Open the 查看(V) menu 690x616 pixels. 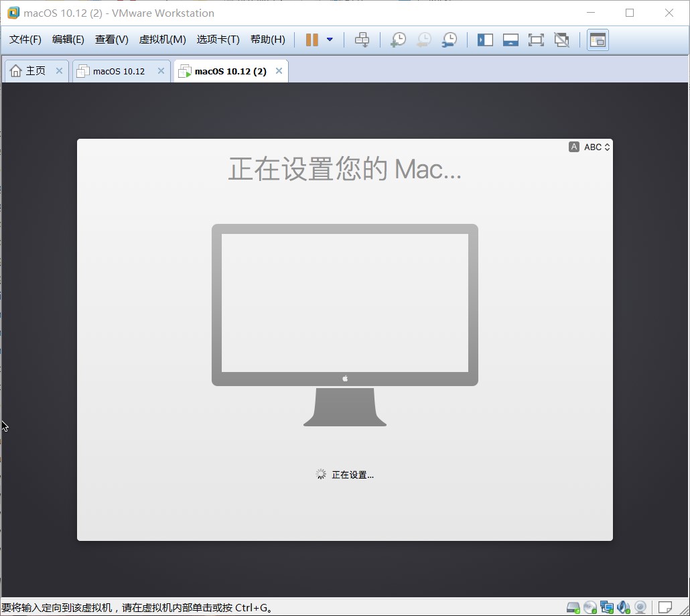pyautogui.click(x=111, y=40)
